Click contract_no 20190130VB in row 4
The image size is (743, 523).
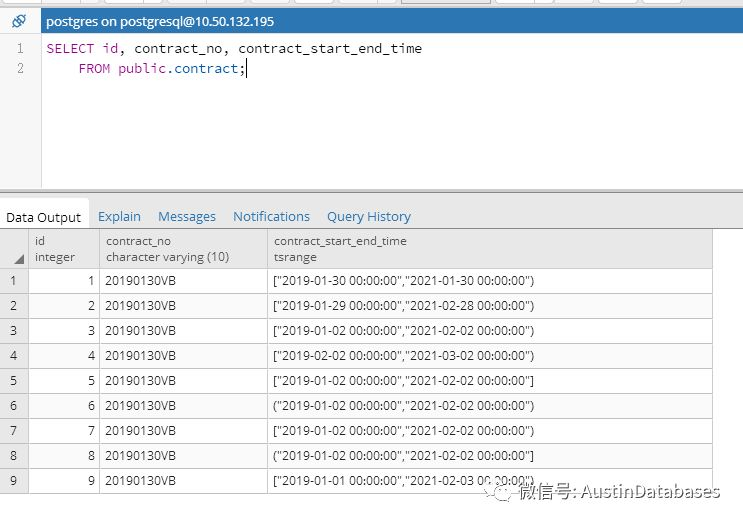[x=183, y=356]
